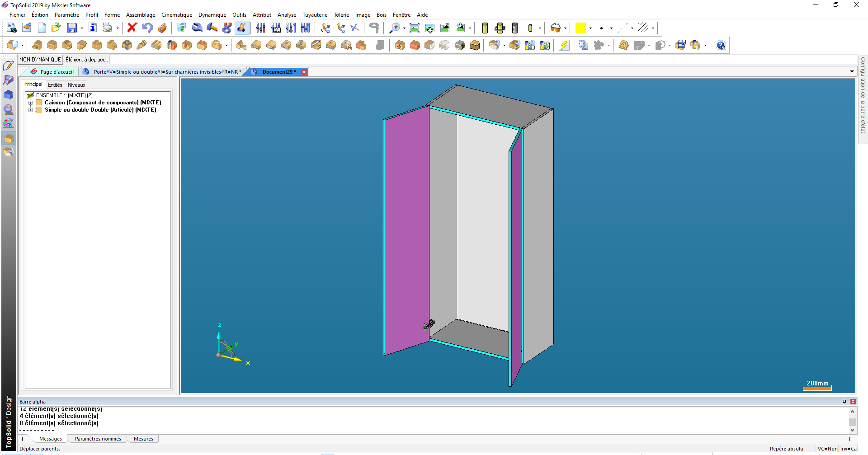Click the red wood block icon
Screen dimensions: 868x455
[x=415, y=45]
